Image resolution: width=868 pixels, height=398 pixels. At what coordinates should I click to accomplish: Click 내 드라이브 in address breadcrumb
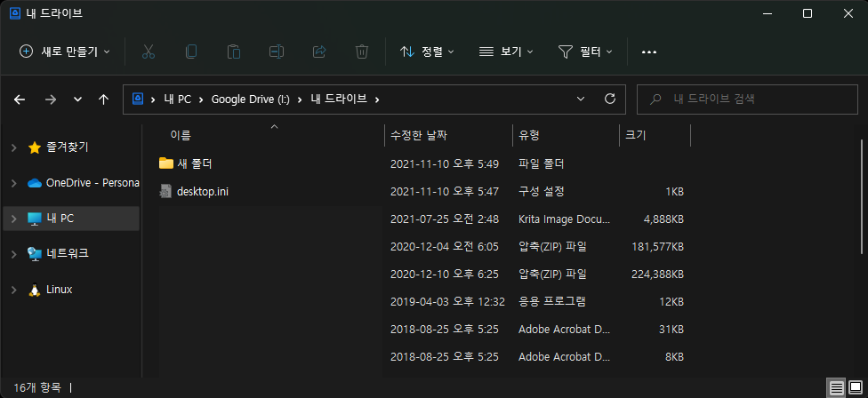tap(338, 99)
